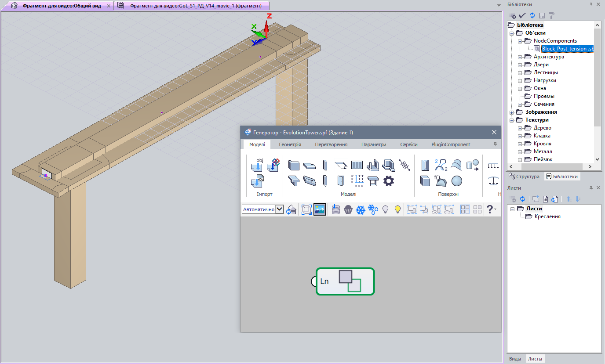Open the gear settings model icon
This screenshot has height=364, width=605.
pos(388,180)
